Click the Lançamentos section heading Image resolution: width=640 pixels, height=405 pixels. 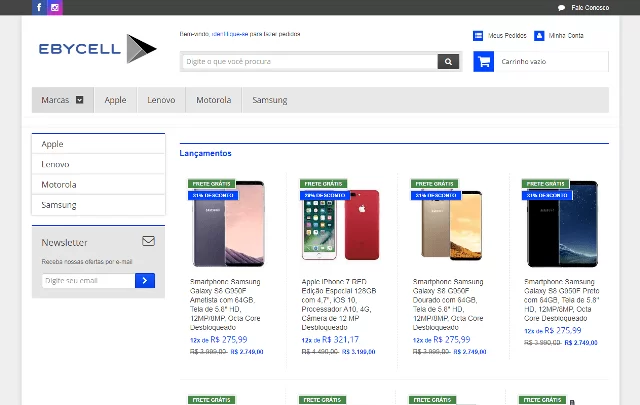(x=206, y=153)
